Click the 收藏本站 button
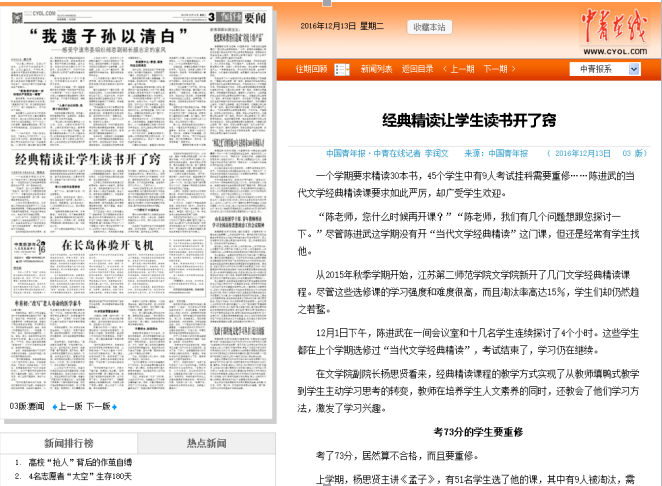 [x=430, y=27]
